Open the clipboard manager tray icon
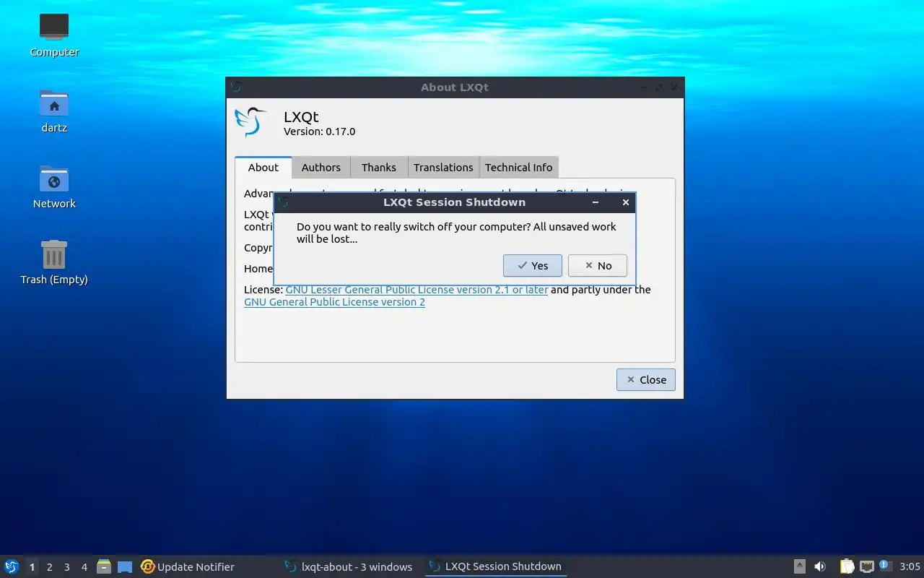924x578 pixels. [847, 566]
